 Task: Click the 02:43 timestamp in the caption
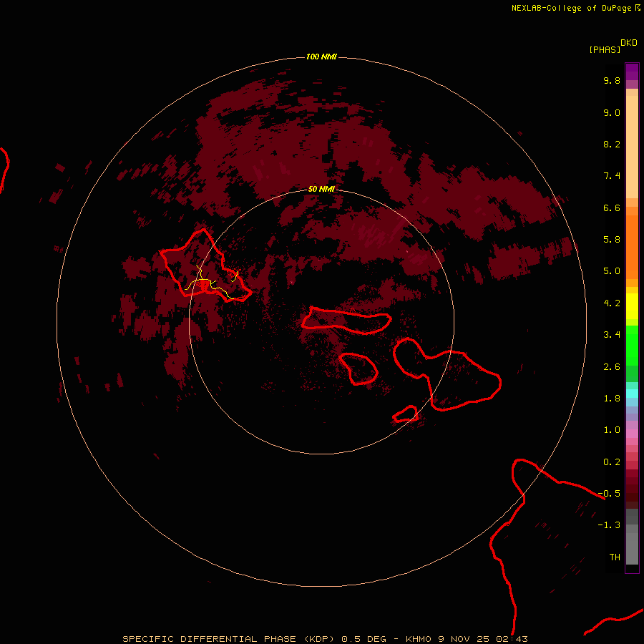[512, 639]
